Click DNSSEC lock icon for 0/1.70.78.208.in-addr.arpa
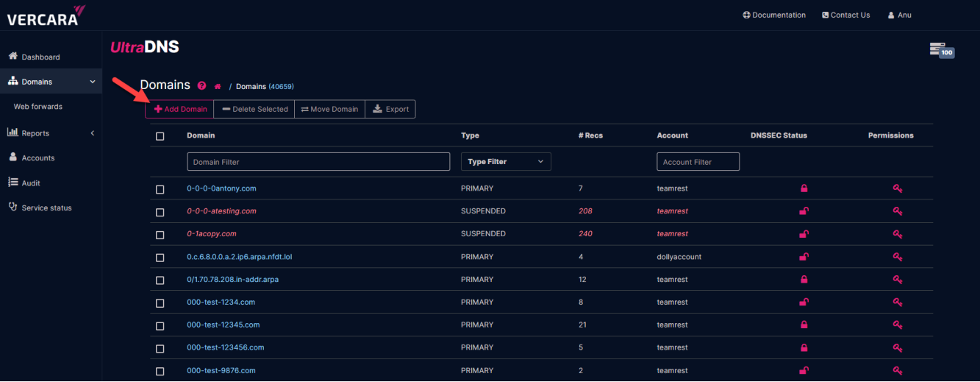 (804, 280)
